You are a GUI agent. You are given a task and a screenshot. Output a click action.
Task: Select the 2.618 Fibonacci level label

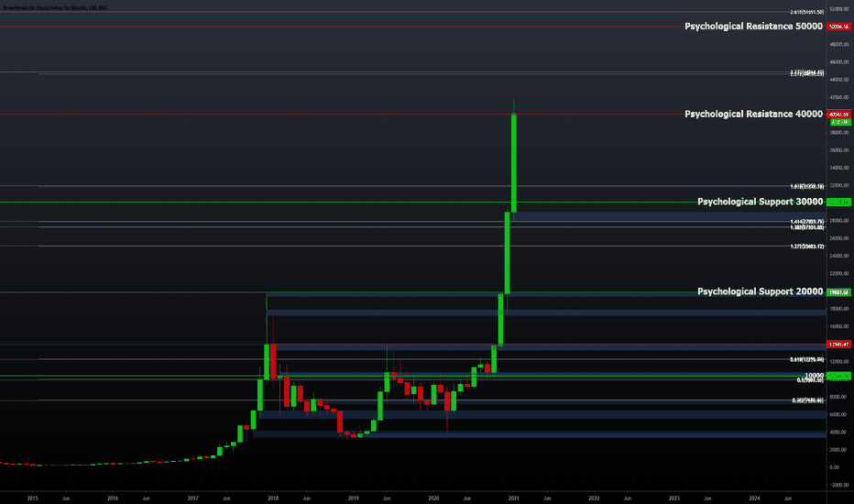coord(806,12)
